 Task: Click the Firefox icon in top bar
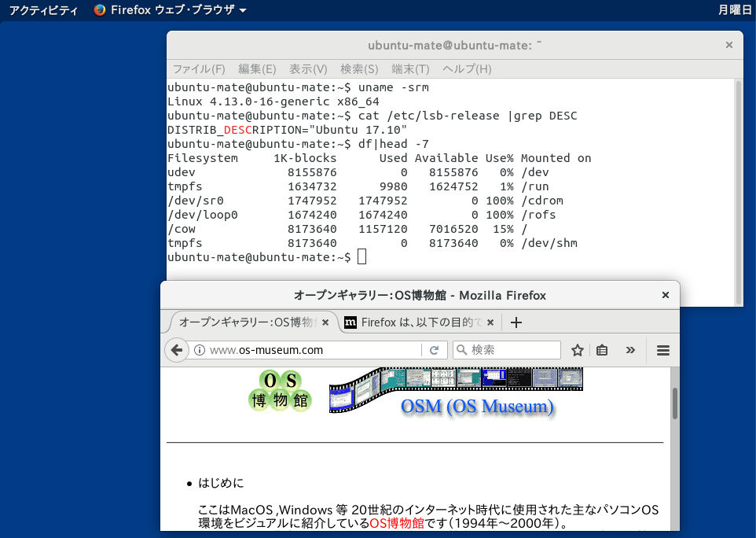[x=100, y=10]
